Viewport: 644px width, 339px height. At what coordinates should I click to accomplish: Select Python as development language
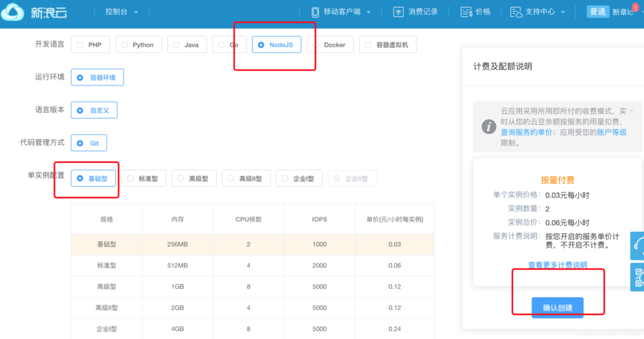pyautogui.click(x=138, y=45)
